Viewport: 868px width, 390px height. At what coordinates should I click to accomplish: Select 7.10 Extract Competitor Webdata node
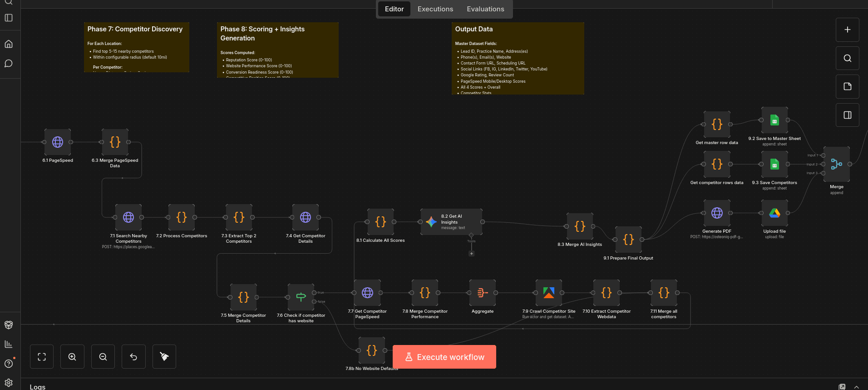click(x=607, y=293)
